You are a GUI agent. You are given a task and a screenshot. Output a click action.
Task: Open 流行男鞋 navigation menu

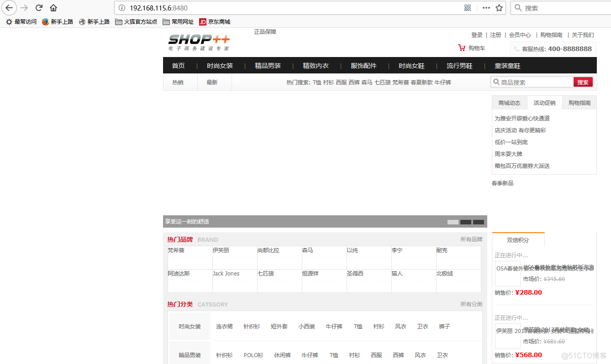click(x=459, y=66)
